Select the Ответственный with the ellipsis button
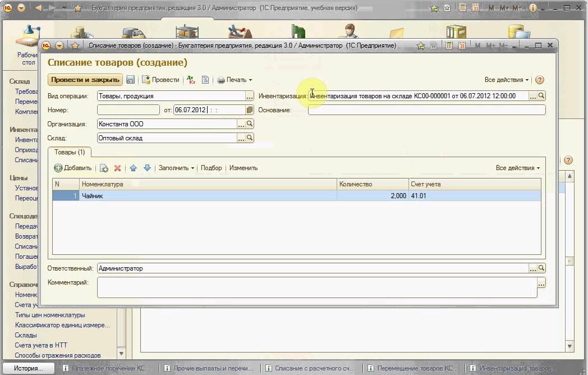This screenshot has width=588, height=375. pos(533,268)
